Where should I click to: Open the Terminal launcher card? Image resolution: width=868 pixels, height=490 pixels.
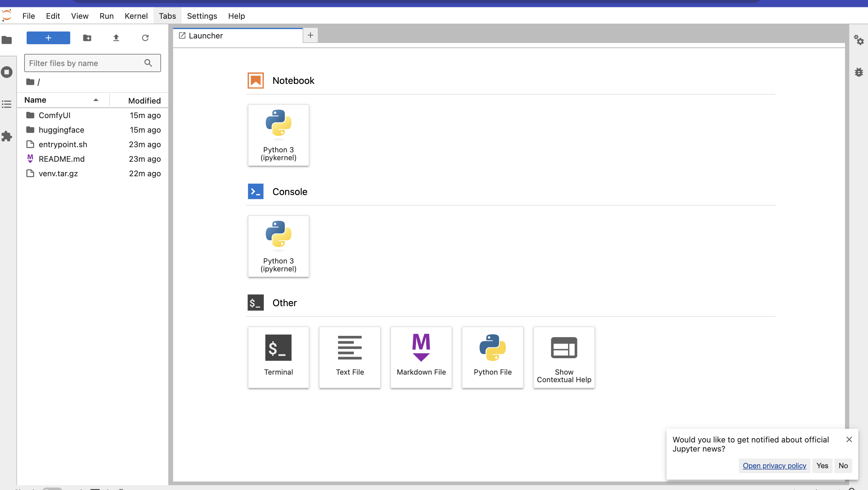[x=278, y=357]
